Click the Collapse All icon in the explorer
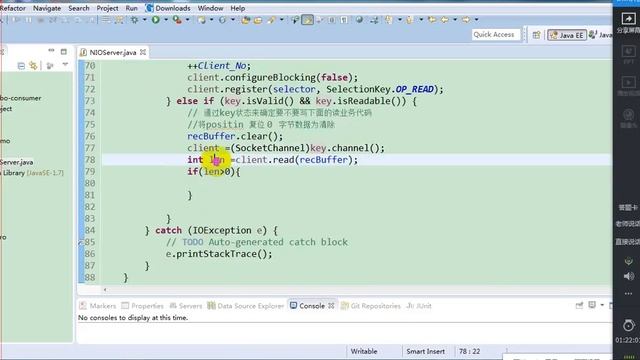 (x=21, y=65)
